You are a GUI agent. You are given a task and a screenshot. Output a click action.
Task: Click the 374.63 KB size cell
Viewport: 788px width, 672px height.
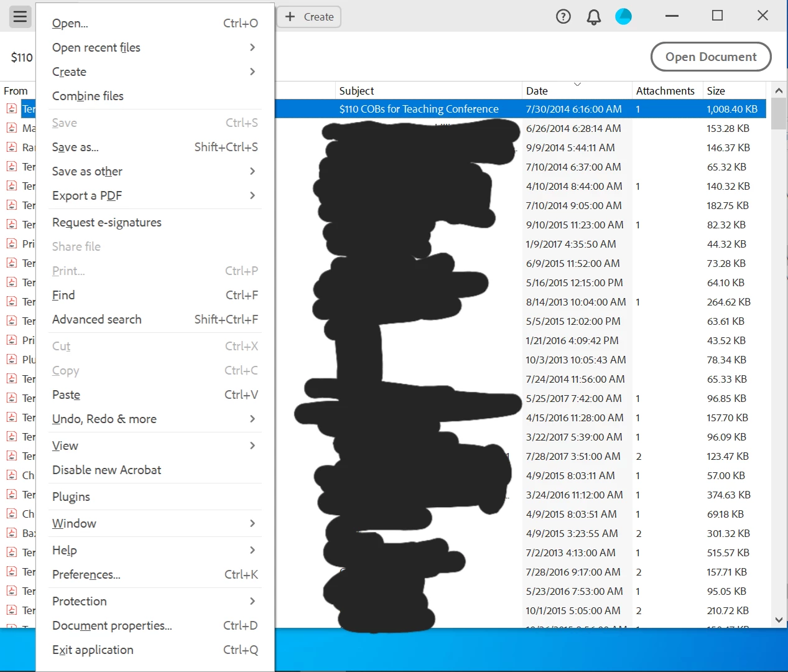[728, 495]
